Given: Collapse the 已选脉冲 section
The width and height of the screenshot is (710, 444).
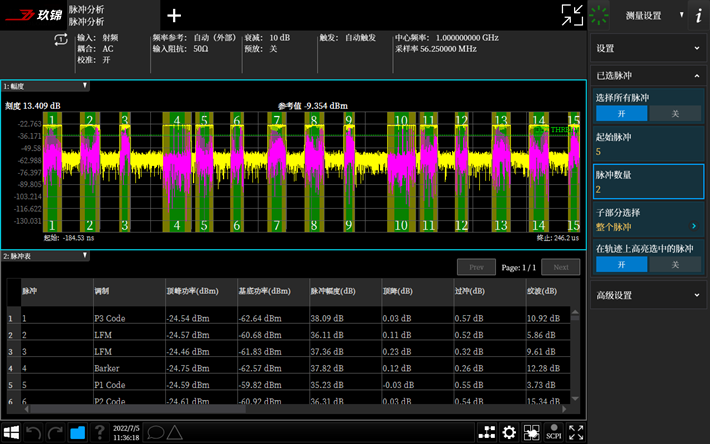Looking at the screenshot, I should (x=648, y=76).
